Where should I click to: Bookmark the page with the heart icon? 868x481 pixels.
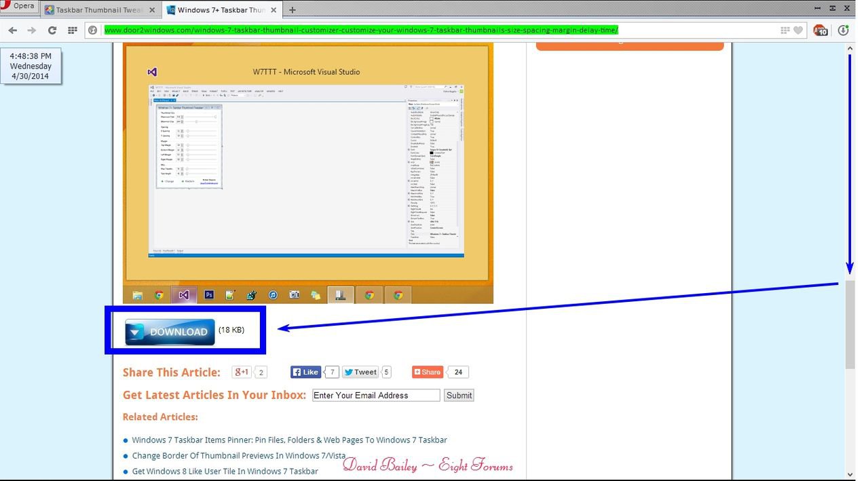(x=798, y=30)
